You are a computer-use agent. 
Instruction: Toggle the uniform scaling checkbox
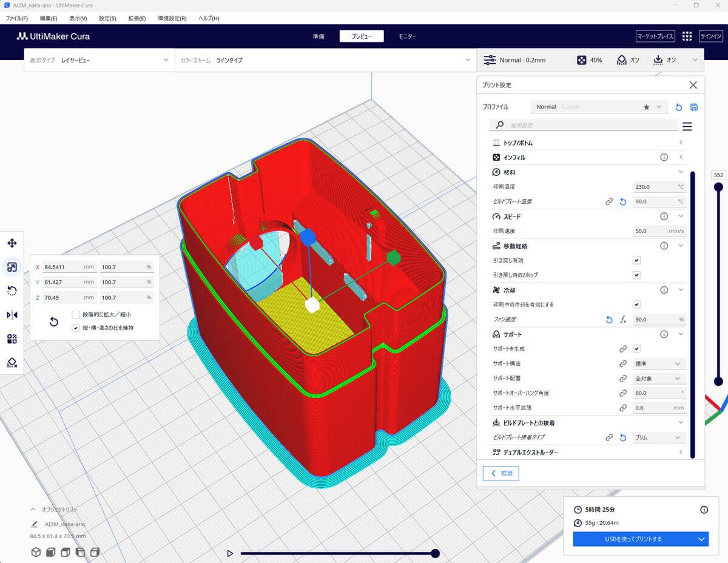click(x=76, y=328)
